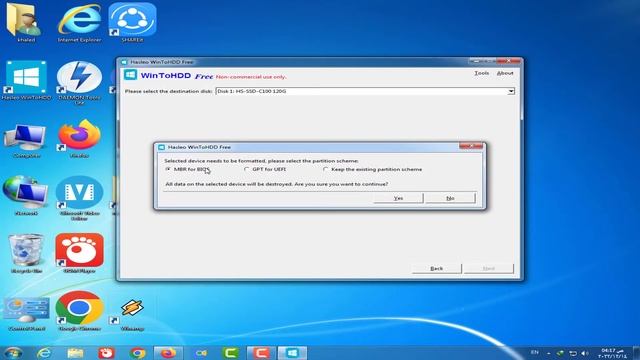This screenshot has height=360, width=640.
Task: Launch Google Chrome desktop shortcut
Action: click(79, 311)
